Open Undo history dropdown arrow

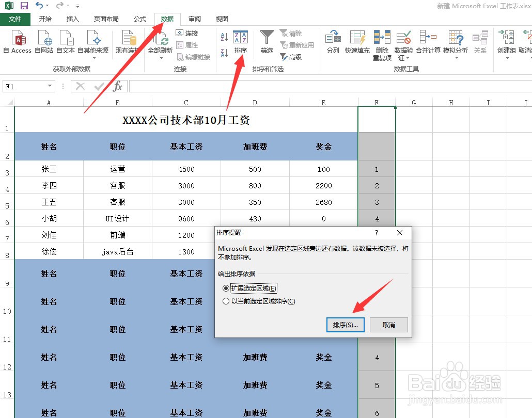coord(47,6)
